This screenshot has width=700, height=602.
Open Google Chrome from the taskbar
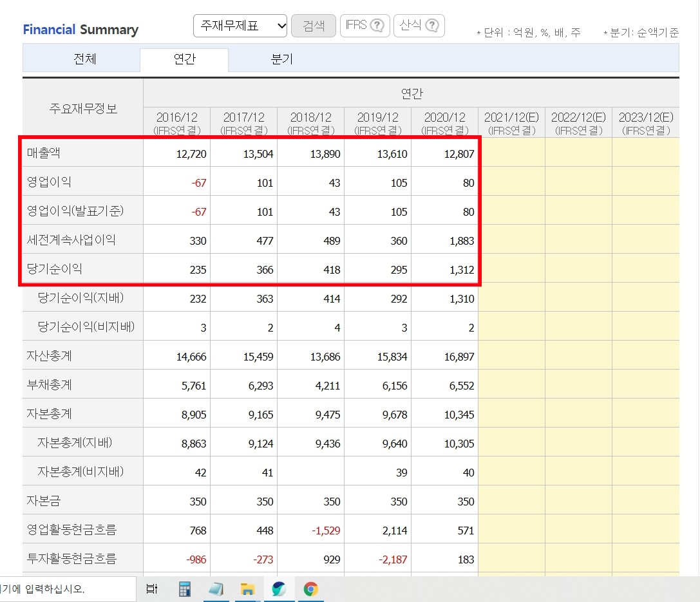point(310,588)
